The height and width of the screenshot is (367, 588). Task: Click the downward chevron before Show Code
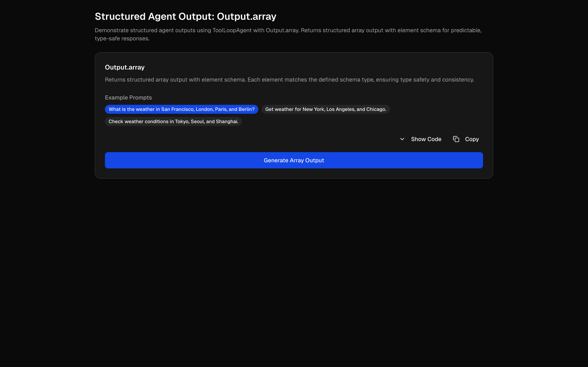pyautogui.click(x=402, y=139)
